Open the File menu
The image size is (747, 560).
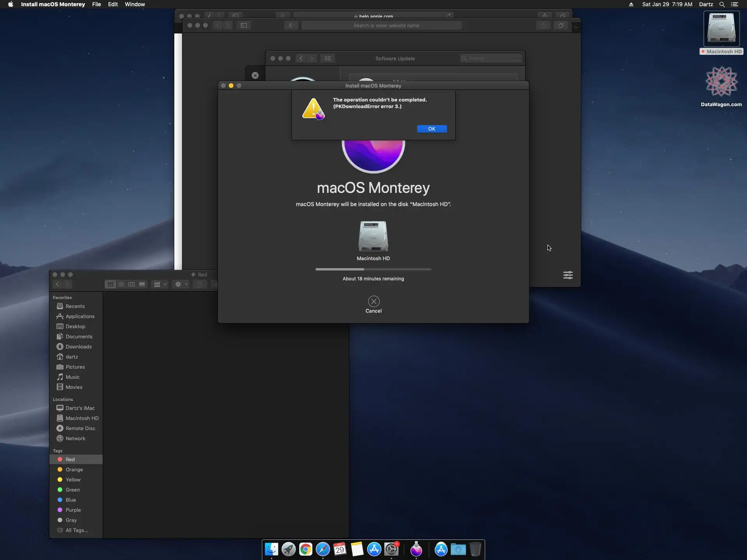(96, 4)
